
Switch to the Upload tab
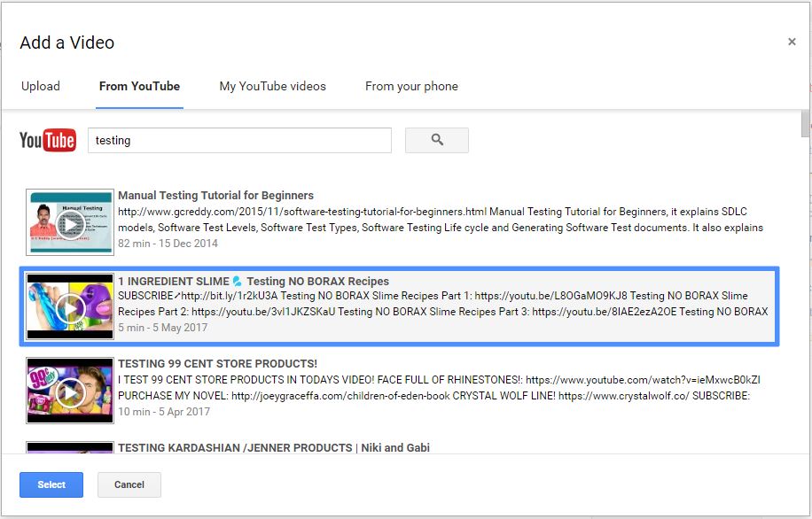(x=41, y=86)
